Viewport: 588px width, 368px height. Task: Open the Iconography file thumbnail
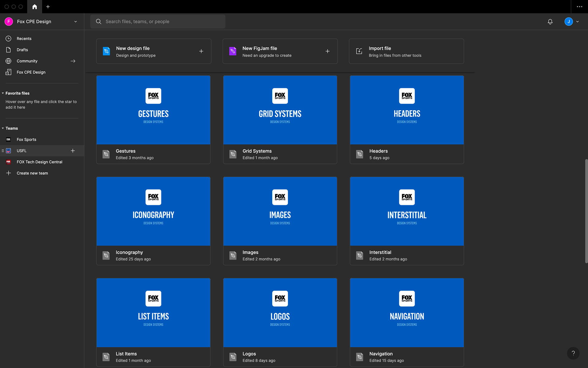click(153, 211)
